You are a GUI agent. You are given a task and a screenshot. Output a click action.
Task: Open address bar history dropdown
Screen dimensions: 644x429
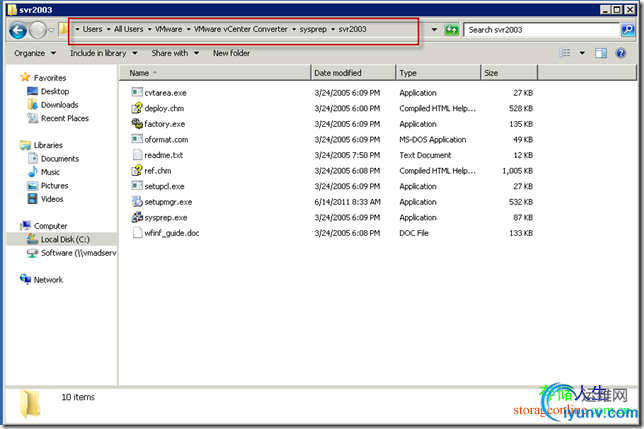coord(434,30)
